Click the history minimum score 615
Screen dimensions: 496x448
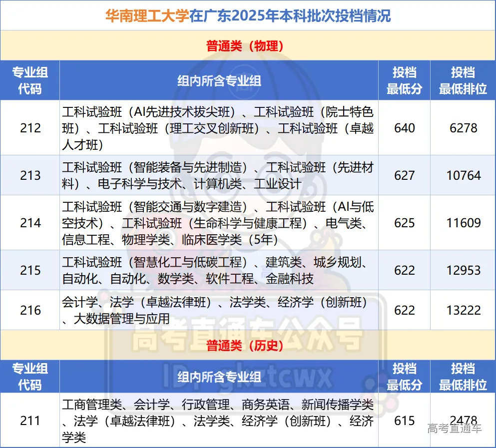404,421
